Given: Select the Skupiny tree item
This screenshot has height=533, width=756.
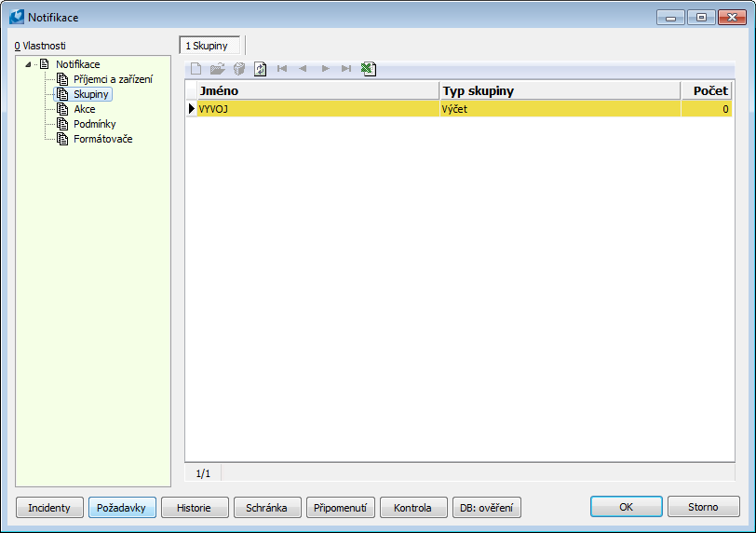Looking at the screenshot, I should click(x=90, y=94).
